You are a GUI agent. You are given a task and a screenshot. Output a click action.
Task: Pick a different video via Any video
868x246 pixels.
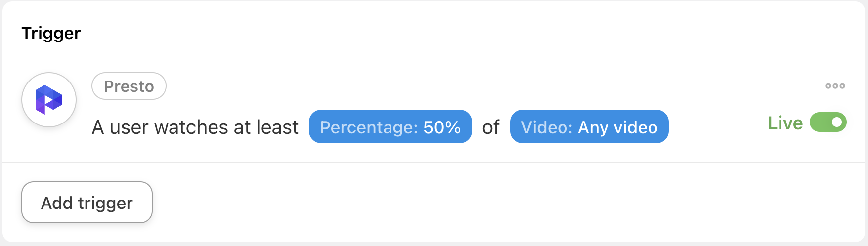point(618,127)
